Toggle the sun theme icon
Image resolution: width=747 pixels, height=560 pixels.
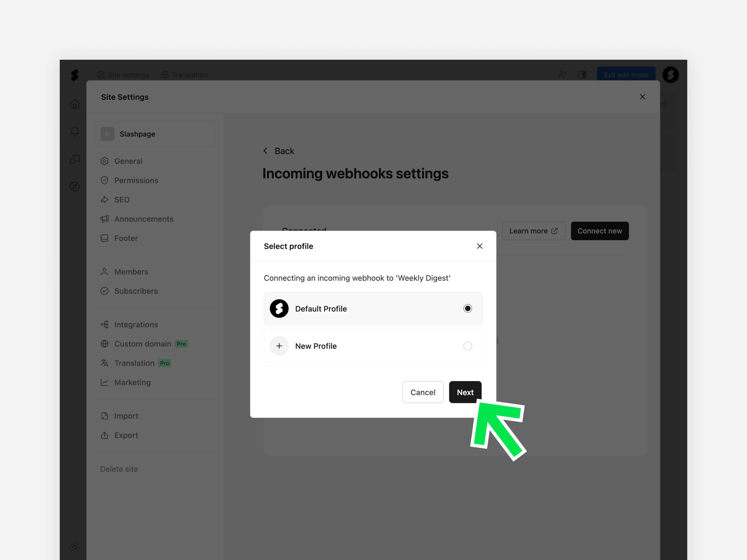(x=75, y=547)
